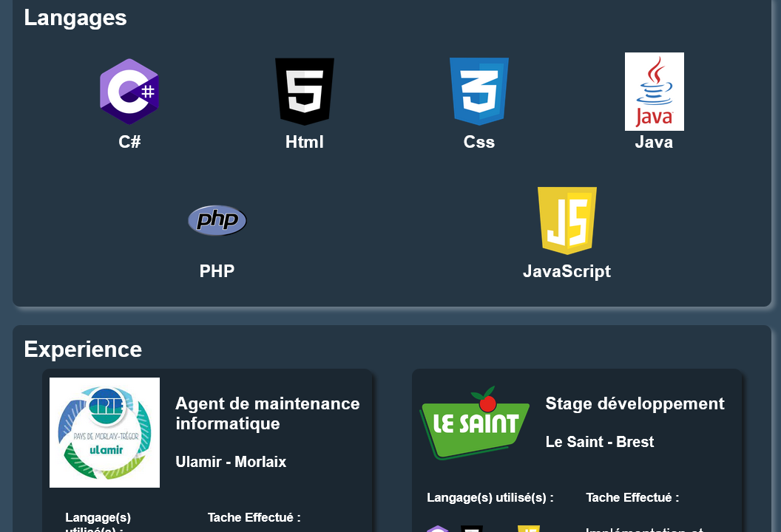Screen dimensions: 781x532
Task: Select the "Java" label under the logo
Action: coord(654,143)
